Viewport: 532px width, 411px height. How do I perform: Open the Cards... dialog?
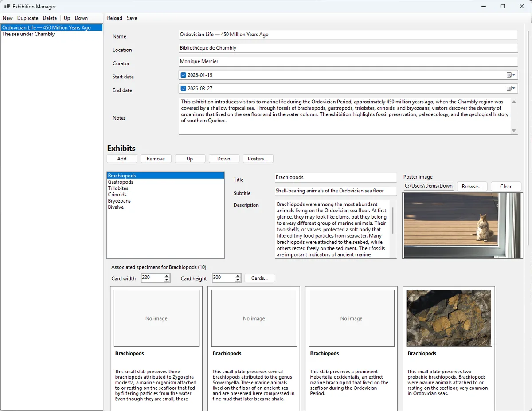pos(260,278)
